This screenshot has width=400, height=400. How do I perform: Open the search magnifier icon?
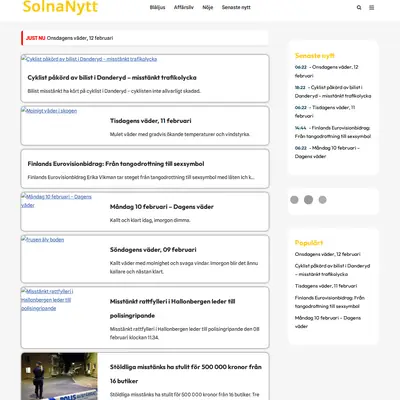(x=359, y=7)
